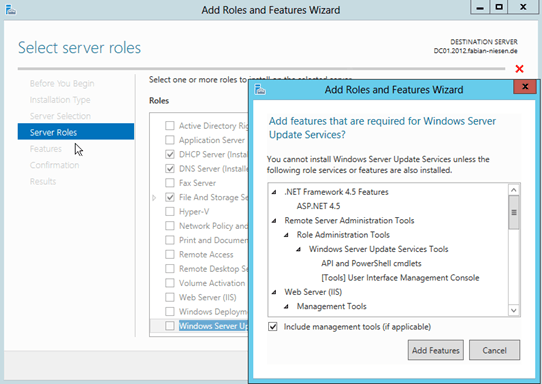Check the Windows Deployment Services checkbox
542x384 pixels.
[x=170, y=311]
